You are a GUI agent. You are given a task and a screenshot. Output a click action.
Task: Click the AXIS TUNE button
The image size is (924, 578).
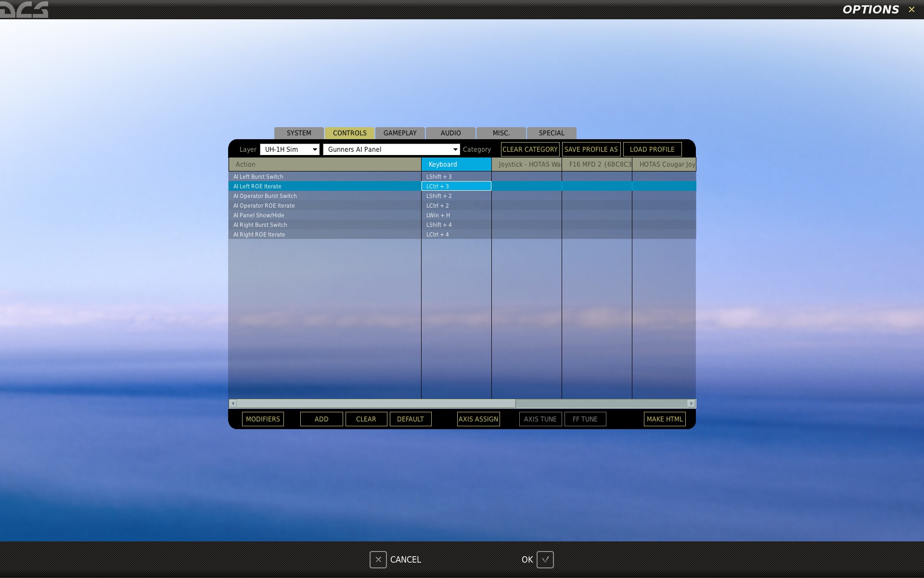(540, 419)
